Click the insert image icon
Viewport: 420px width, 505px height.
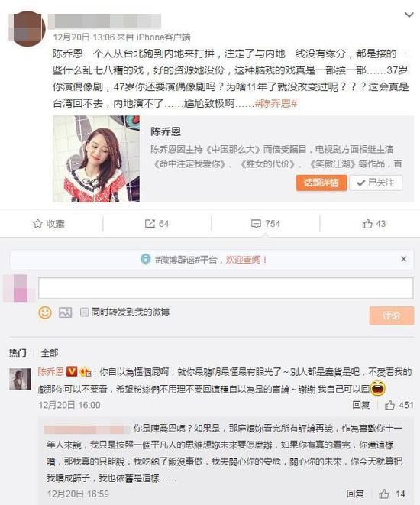(65, 312)
